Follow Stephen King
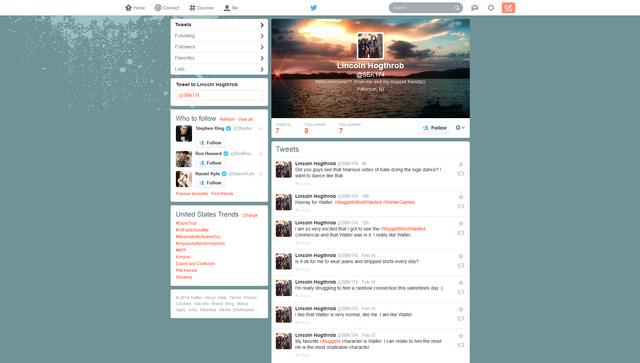Screen dimensions: 640x363 coord(210,143)
